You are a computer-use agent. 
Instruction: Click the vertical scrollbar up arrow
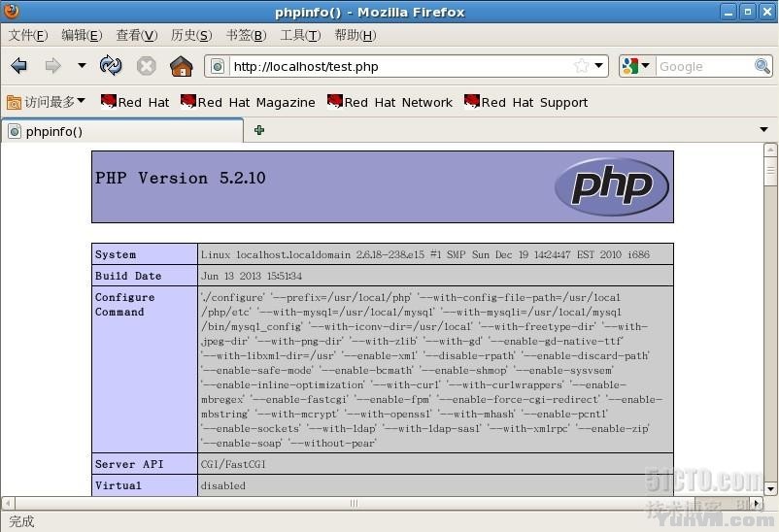770,150
